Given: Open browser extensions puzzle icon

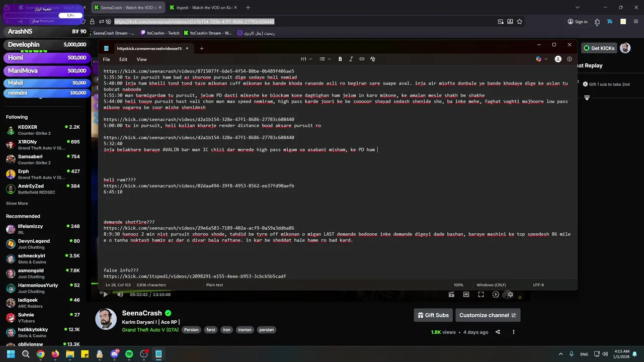Looking at the screenshot, I should coord(597,22).
